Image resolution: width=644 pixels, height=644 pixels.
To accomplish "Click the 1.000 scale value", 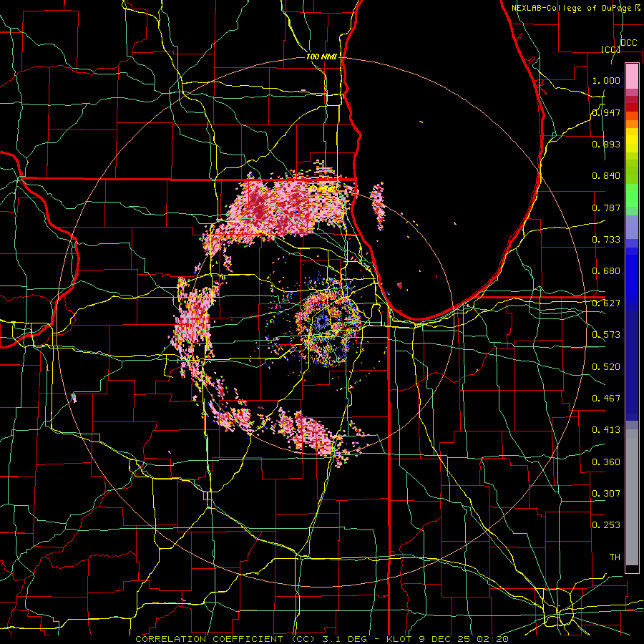I will [x=606, y=80].
